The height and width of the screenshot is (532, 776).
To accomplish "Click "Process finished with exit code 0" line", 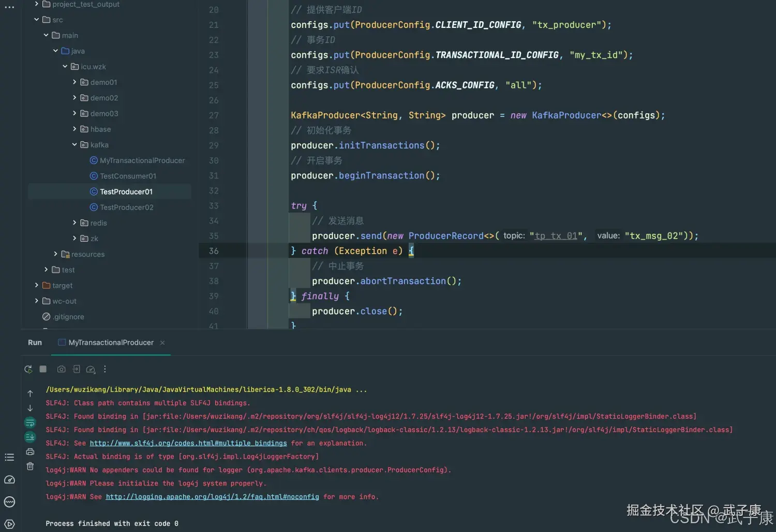I will tap(112, 524).
